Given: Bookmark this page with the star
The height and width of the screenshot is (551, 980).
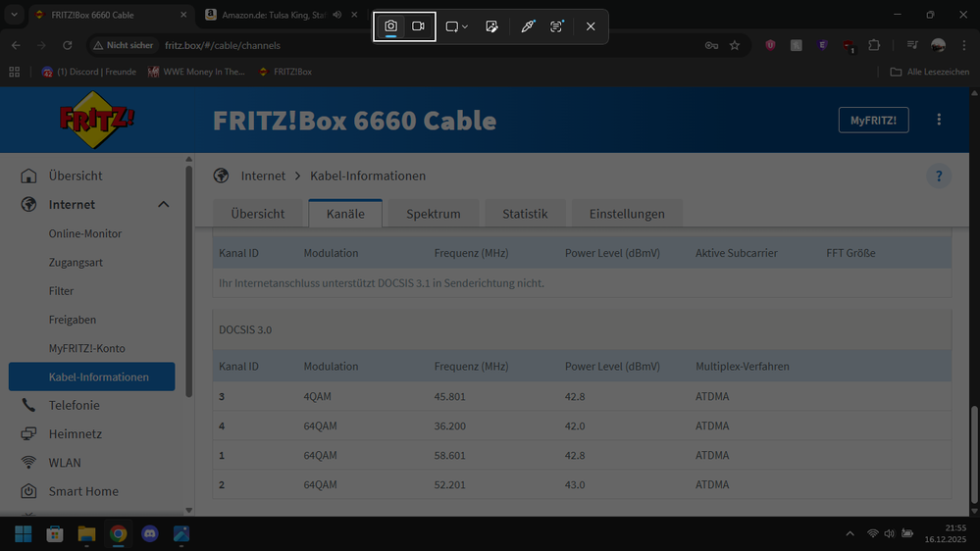Looking at the screenshot, I should click(735, 45).
